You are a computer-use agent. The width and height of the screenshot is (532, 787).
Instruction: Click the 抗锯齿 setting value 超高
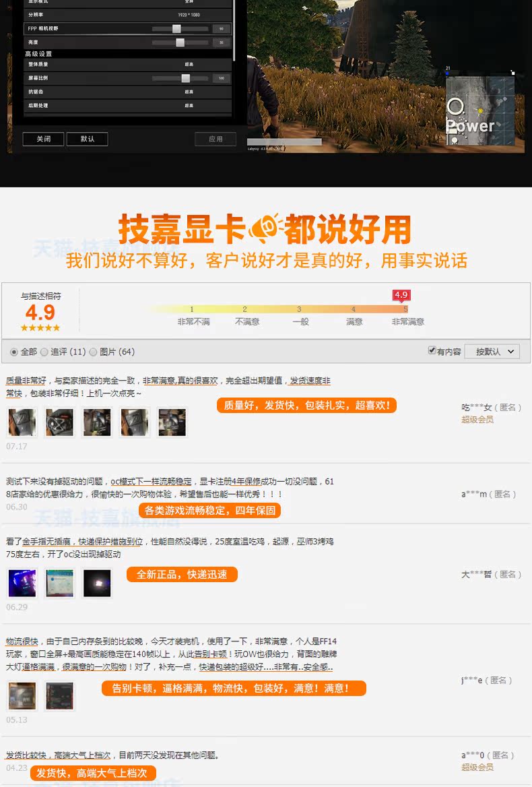189,92
